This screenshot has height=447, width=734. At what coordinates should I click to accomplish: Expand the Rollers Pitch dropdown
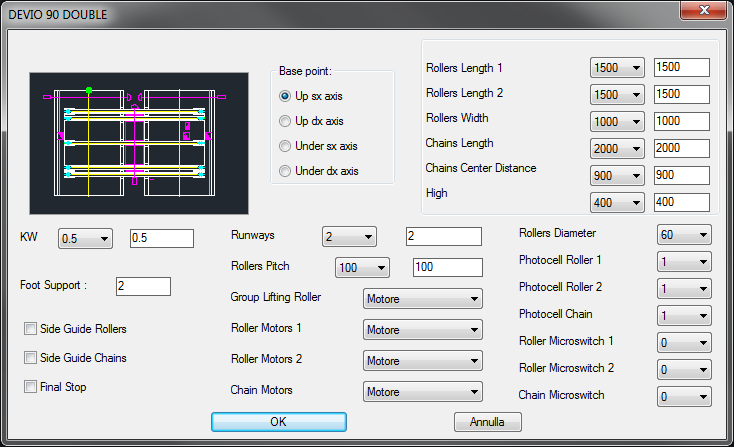[x=362, y=268]
